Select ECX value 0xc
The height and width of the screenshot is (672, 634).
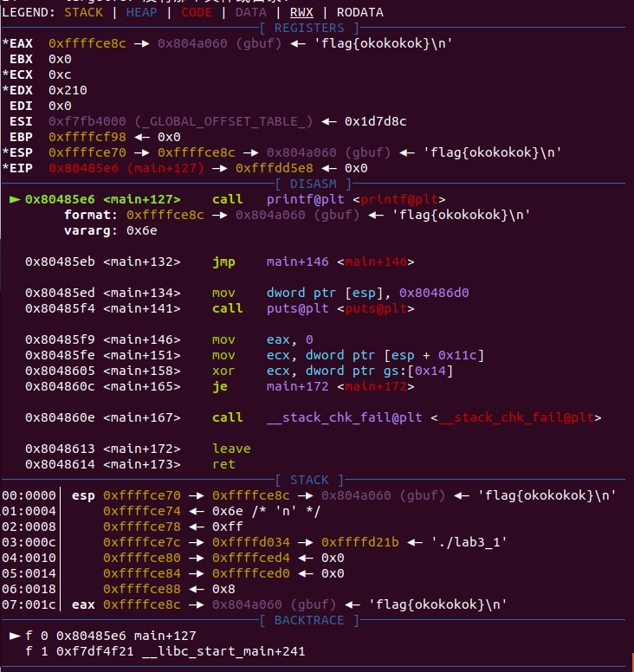point(60,74)
